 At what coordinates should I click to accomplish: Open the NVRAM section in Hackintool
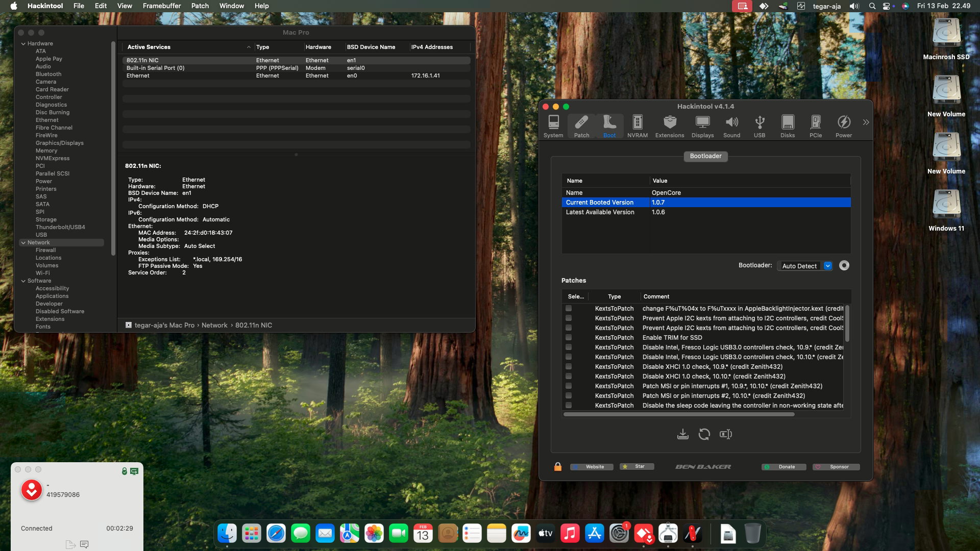(x=638, y=126)
